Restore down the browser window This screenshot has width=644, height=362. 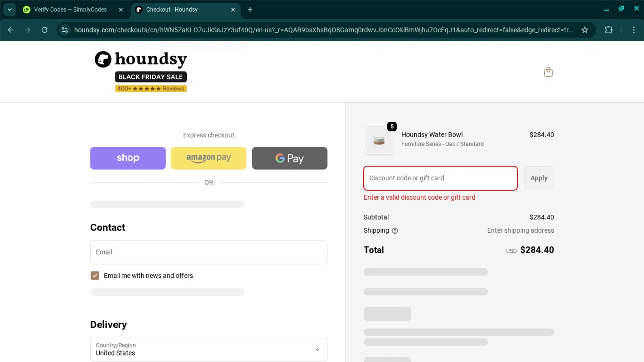point(621,9)
